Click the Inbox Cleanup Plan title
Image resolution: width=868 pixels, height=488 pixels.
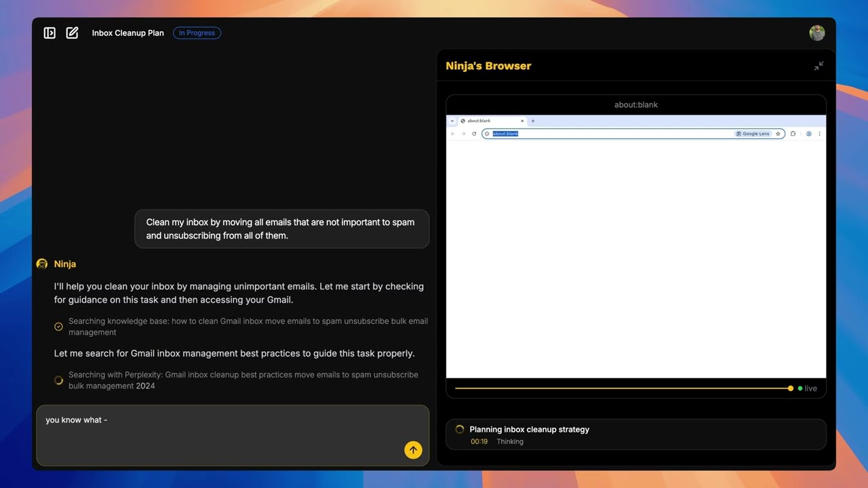(128, 33)
